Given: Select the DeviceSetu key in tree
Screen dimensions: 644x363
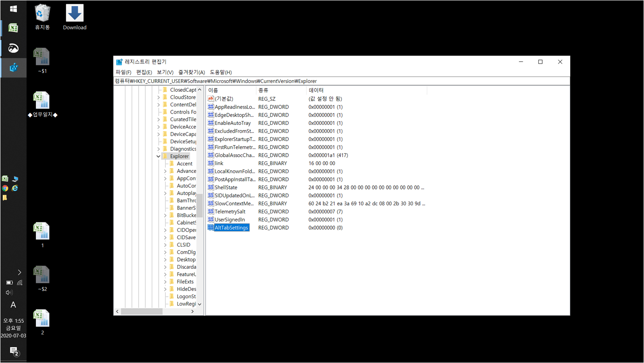Looking at the screenshot, I should tap(183, 141).
